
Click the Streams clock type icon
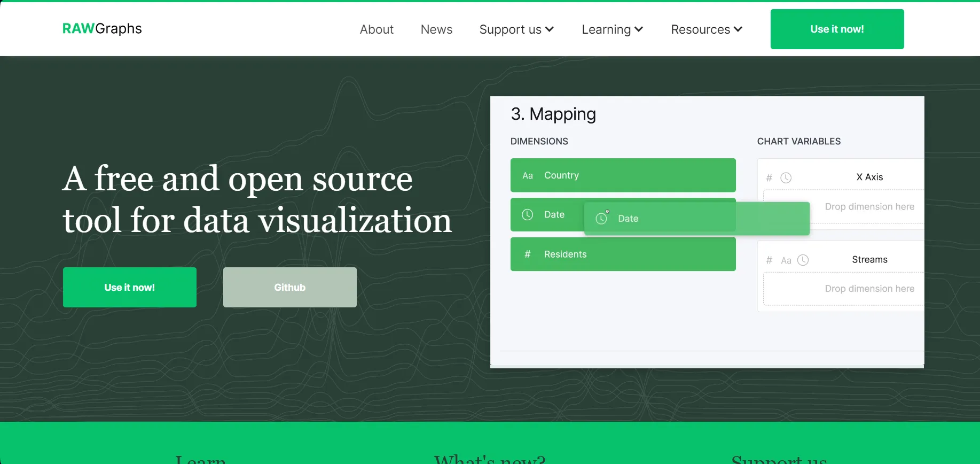point(803,260)
